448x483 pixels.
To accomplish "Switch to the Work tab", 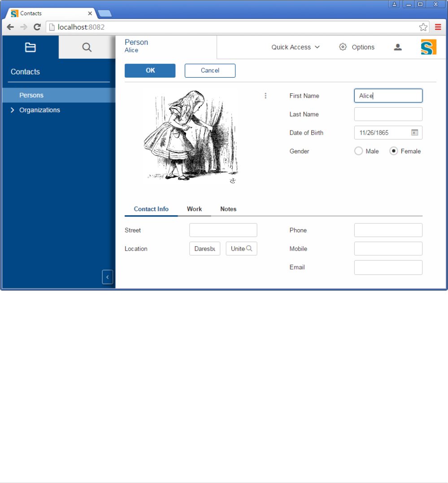I will click(x=194, y=209).
